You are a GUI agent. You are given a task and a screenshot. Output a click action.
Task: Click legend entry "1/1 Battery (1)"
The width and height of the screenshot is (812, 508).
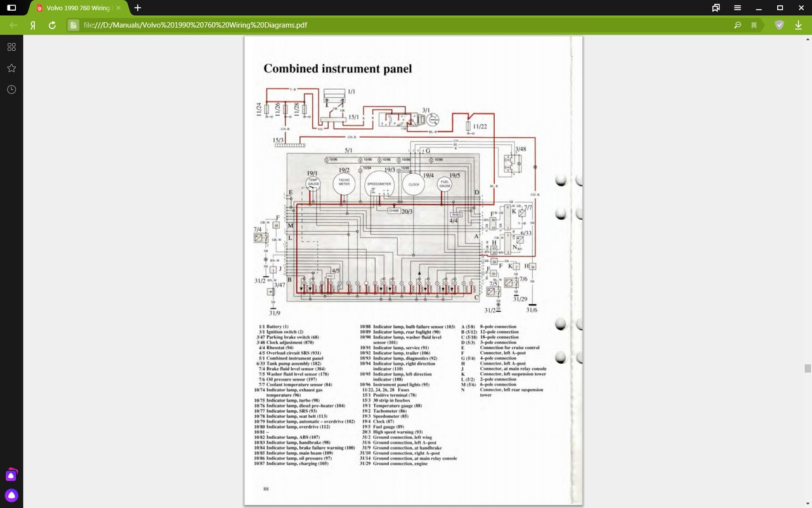click(274, 326)
